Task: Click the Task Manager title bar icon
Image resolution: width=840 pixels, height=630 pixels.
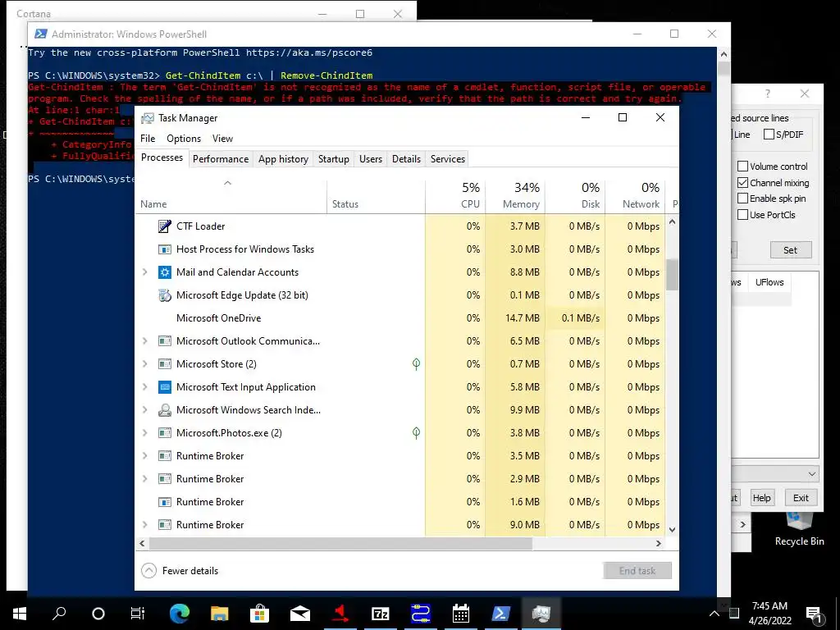Action: [x=147, y=118]
